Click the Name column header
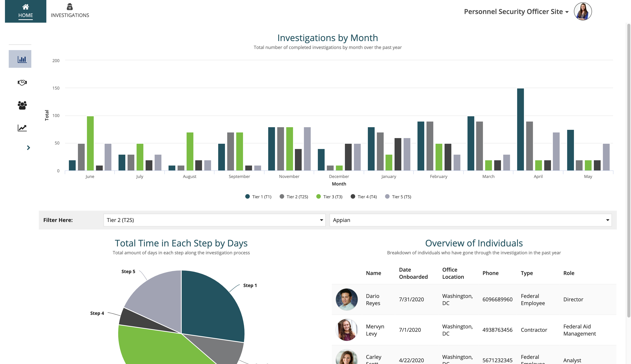Screen dimensions: 631x364 (x=373, y=273)
